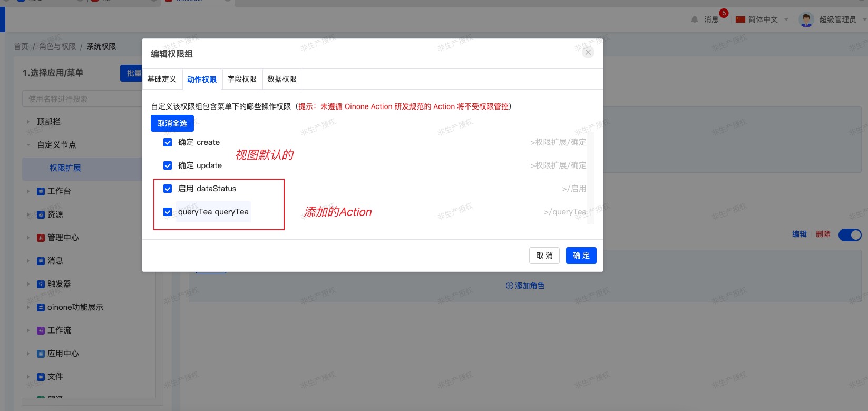Open the 超级管理员 user menu arrow
The image size is (868, 411).
(864, 19)
